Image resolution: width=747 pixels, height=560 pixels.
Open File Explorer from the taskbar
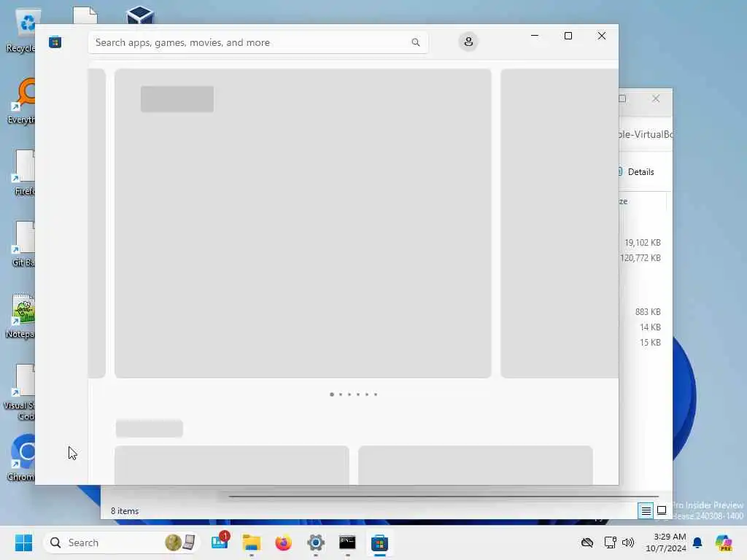[x=252, y=542]
